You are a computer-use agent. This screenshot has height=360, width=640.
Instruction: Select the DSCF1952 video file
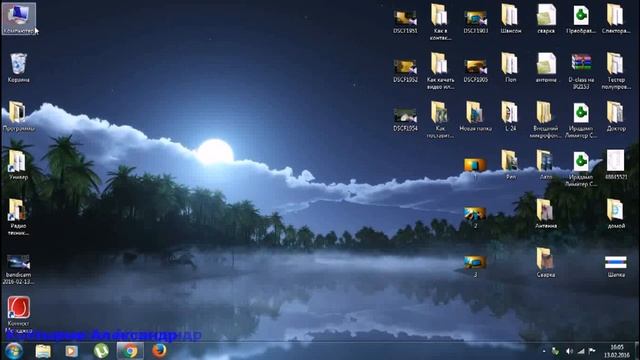(405, 71)
